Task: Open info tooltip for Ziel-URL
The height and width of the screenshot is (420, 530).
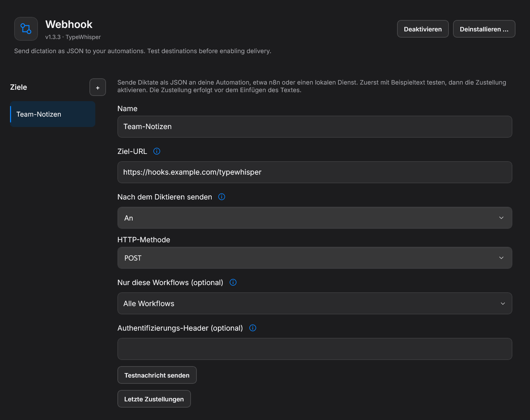Action: (157, 151)
